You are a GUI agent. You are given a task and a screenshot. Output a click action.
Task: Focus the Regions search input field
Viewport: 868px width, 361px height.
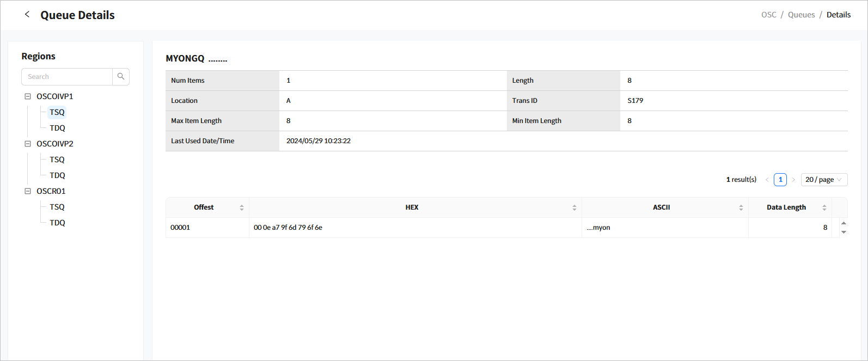click(67, 77)
